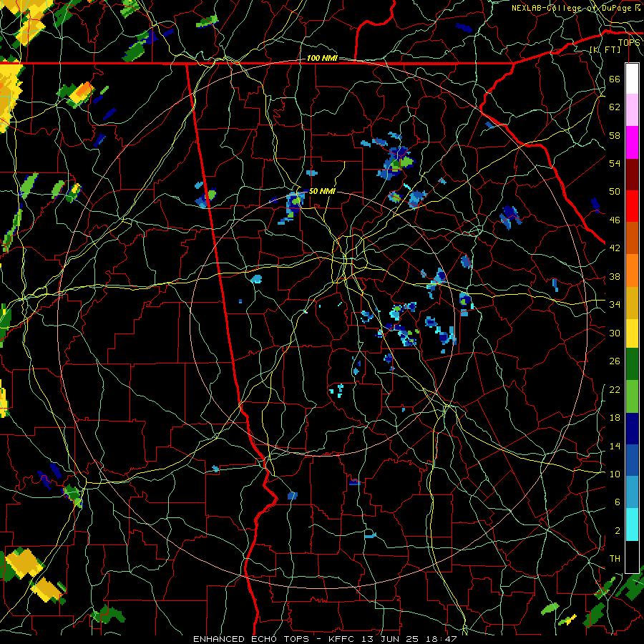
Task: Select the cyan legend color band
Action: point(632,525)
